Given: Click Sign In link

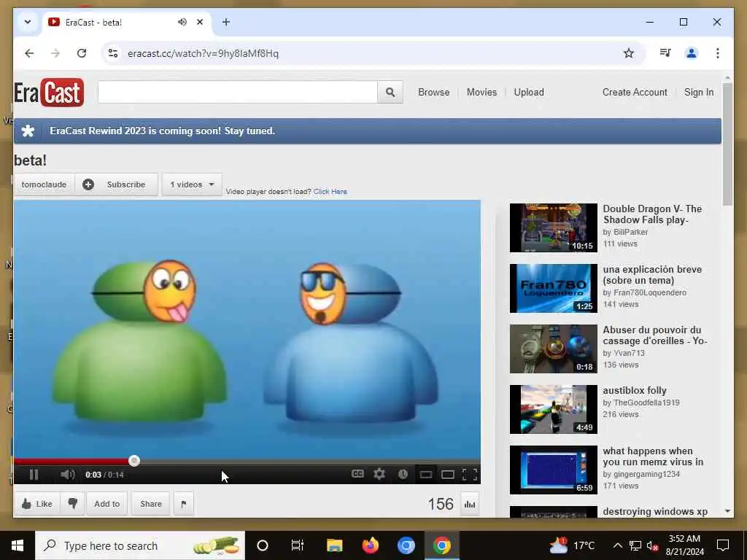Looking at the screenshot, I should click(x=699, y=93).
